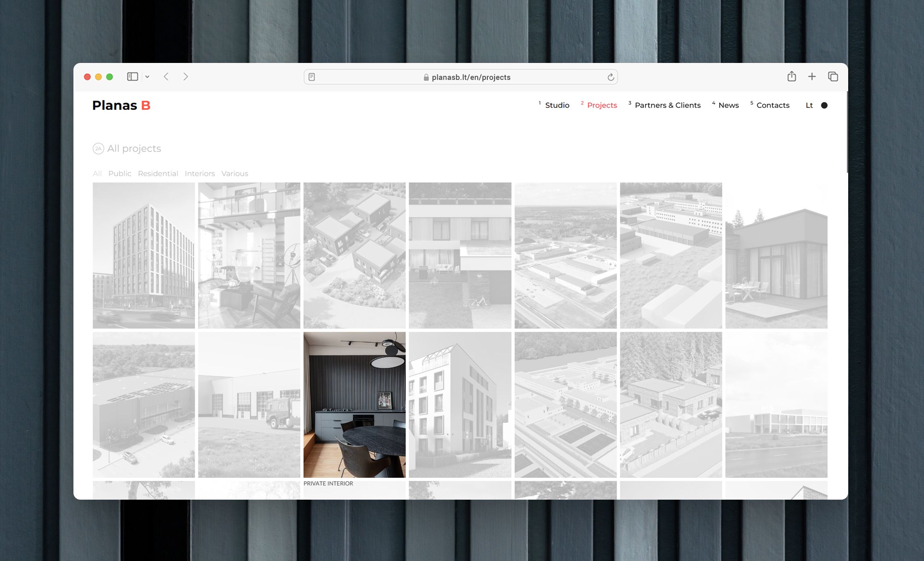
Task: Go to the Contacts page
Action: click(x=773, y=105)
